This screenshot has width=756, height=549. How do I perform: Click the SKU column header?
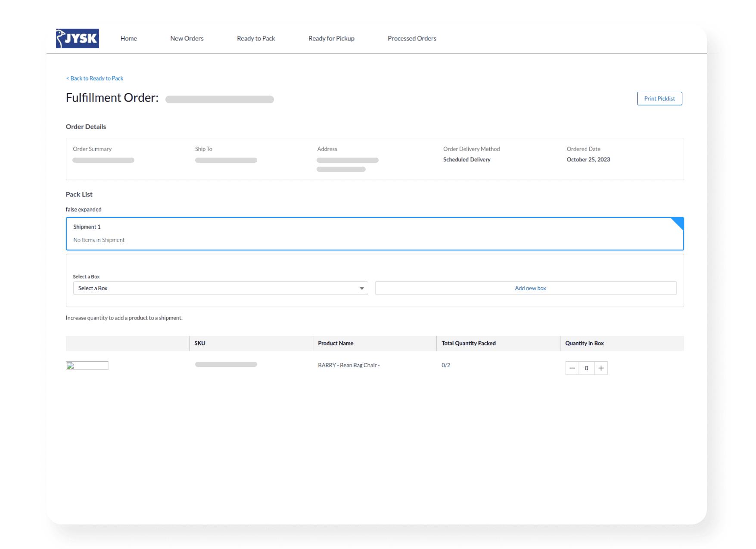pyautogui.click(x=199, y=343)
